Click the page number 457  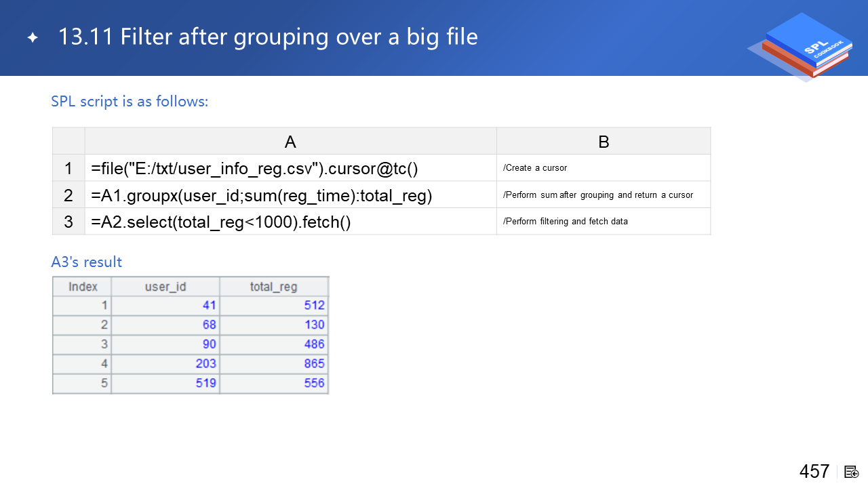[814, 472]
